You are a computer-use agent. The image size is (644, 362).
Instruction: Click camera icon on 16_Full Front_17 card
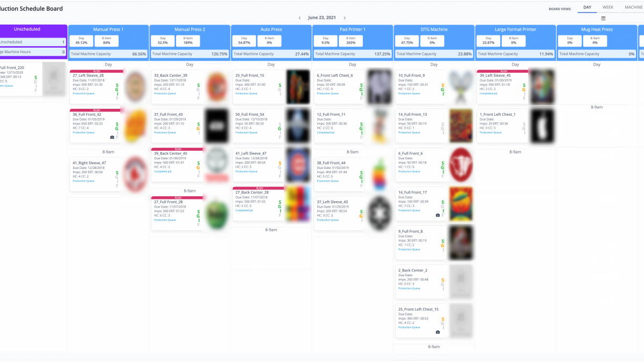437,215
